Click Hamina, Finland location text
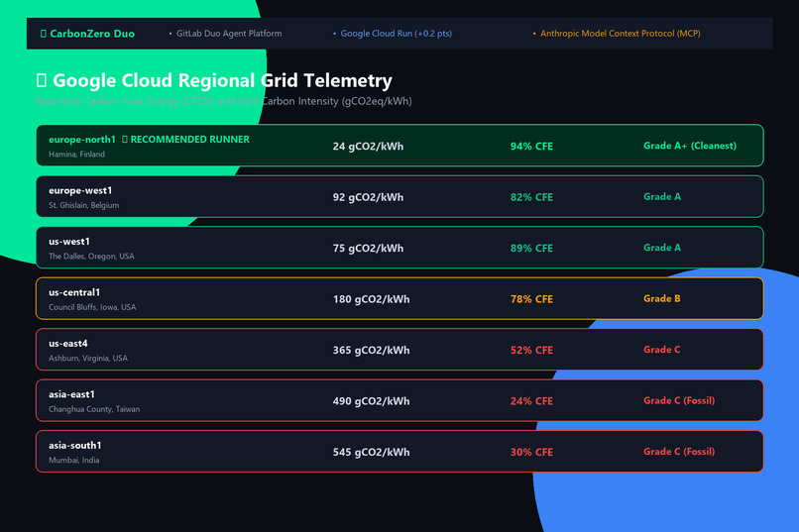This screenshot has width=799, height=532. [x=77, y=155]
